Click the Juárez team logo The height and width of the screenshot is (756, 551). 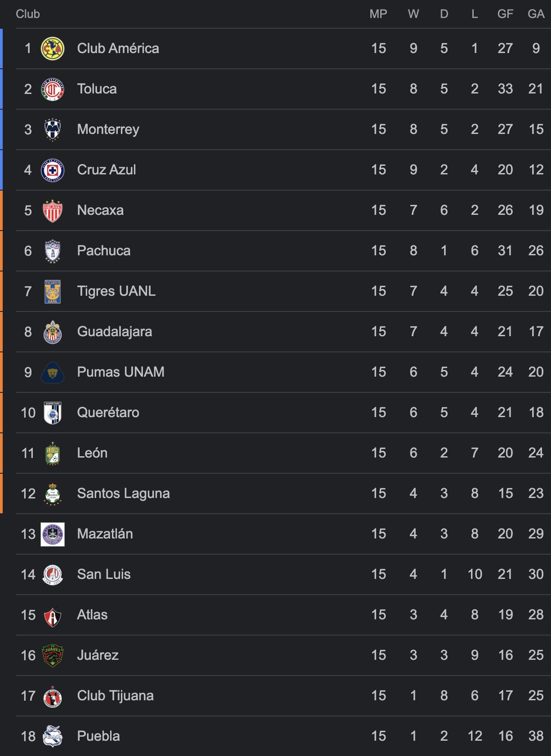pos(53,655)
